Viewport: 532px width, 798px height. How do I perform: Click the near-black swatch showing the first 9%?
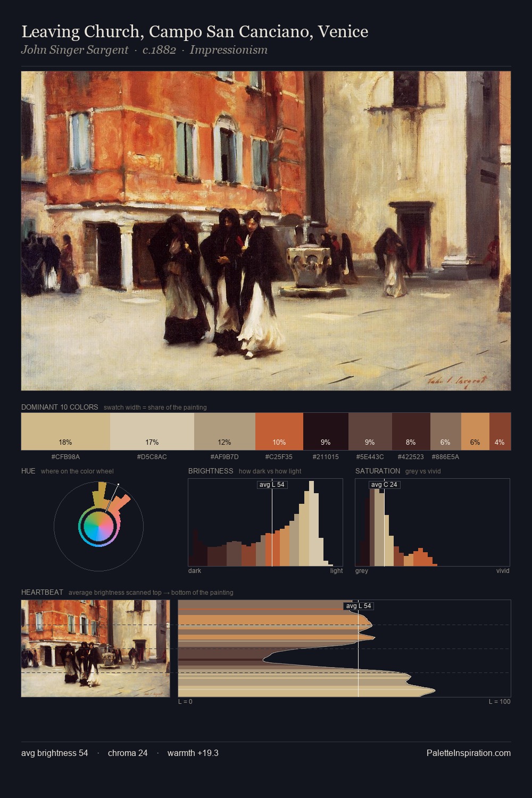(x=326, y=431)
